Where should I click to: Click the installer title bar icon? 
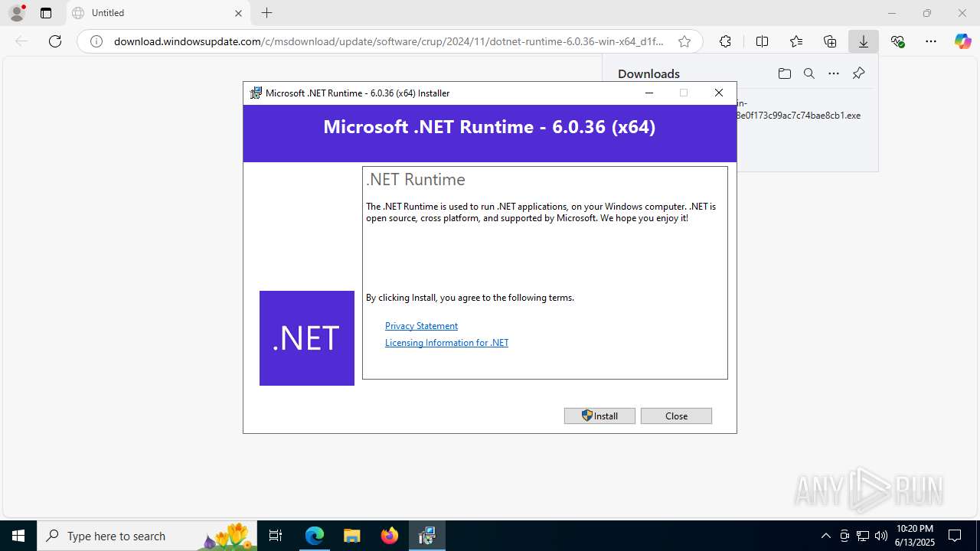point(256,93)
